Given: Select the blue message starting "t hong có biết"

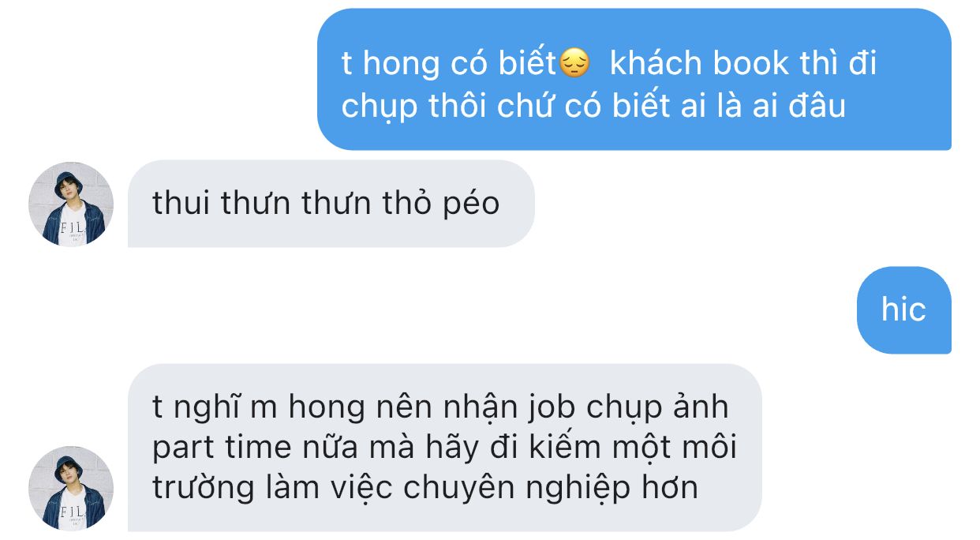Looking at the screenshot, I should 634,79.
